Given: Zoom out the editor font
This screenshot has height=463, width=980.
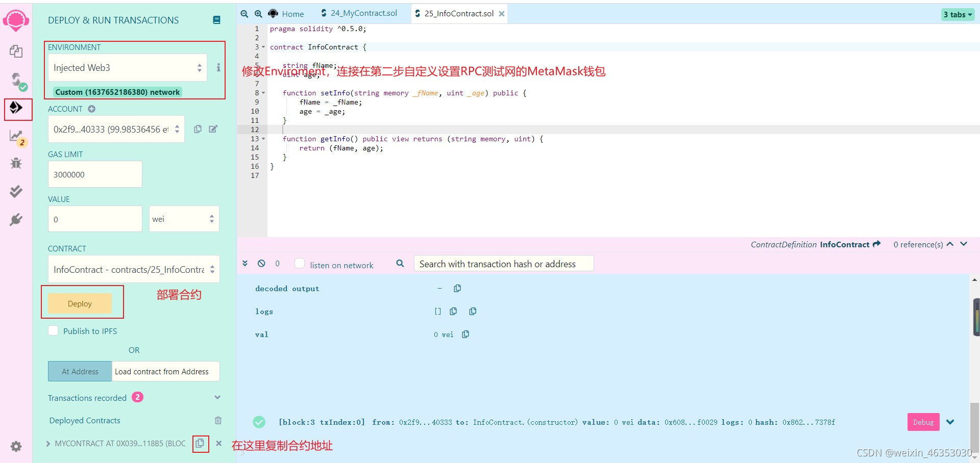Looking at the screenshot, I should point(244,14).
